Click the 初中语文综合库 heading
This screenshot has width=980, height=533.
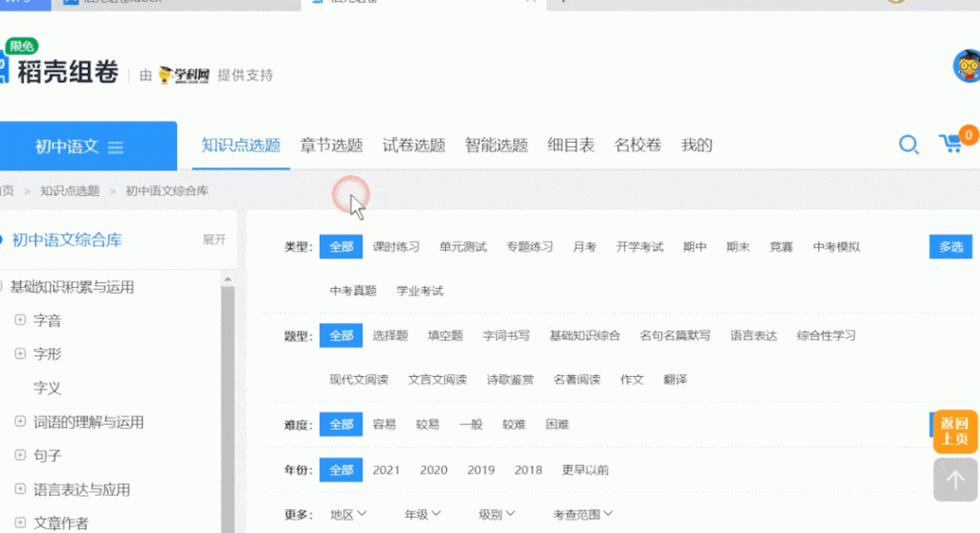[x=67, y=240]
